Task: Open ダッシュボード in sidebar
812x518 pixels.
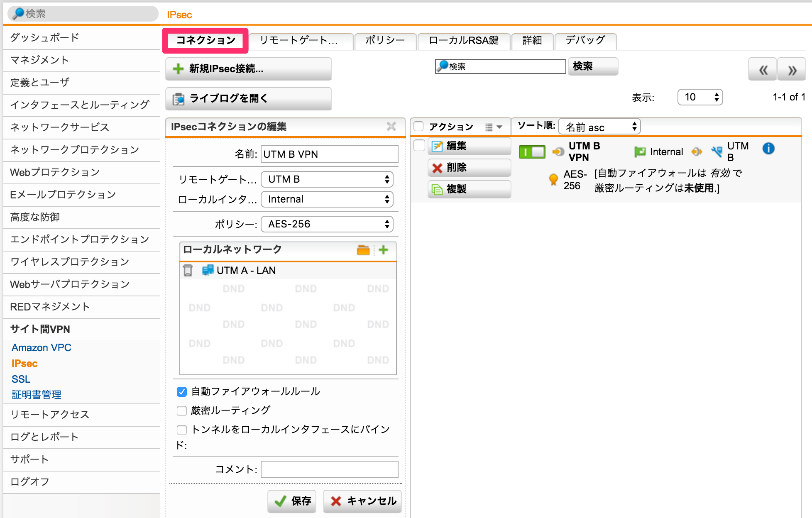Action: tap(82, 38)
